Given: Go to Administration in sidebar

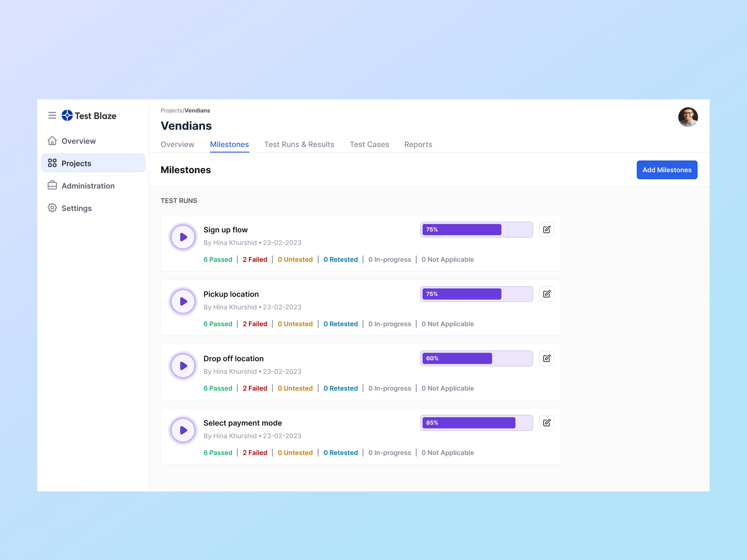Looking at the screenshot, I should [x=88, y=186].
